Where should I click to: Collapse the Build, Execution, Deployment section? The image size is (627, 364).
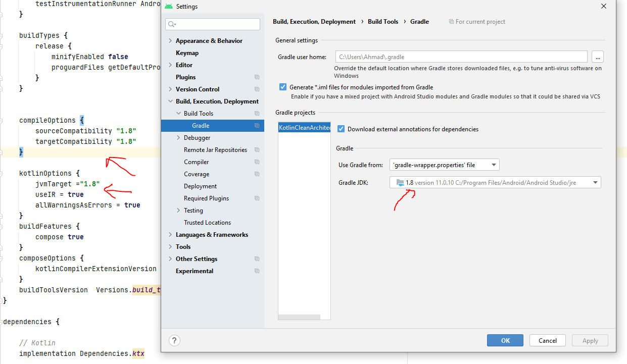[x=170, y=101]
